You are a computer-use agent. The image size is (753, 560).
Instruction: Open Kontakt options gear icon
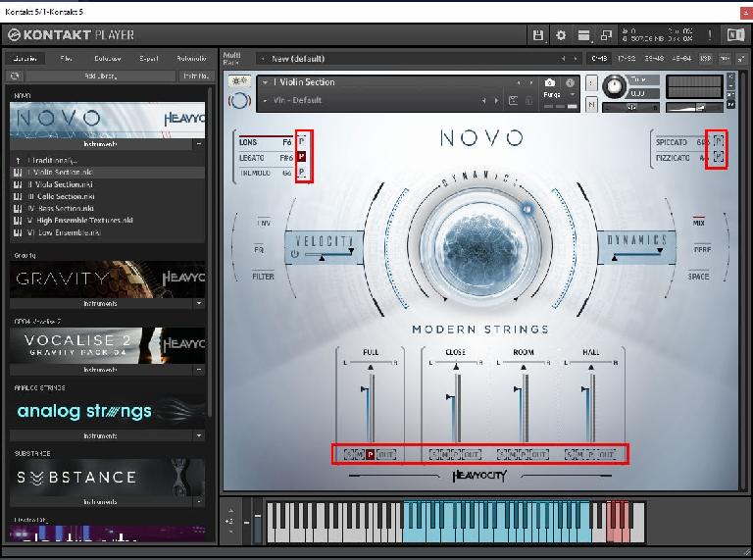coord(561,35)
